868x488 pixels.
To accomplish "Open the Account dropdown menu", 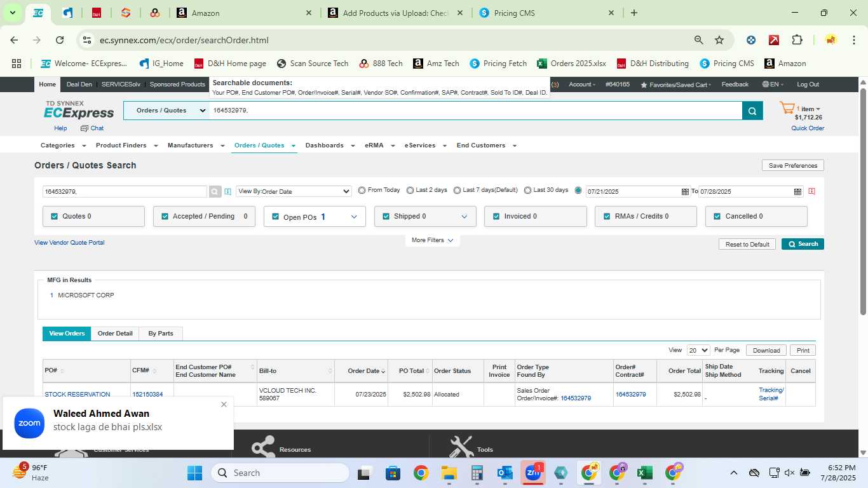I will (582, 85).
